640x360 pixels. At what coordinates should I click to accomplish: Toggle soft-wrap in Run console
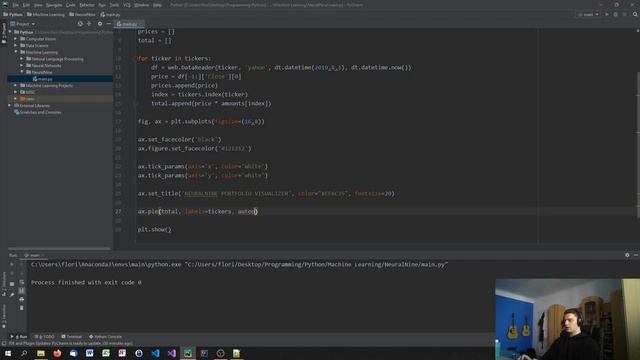pos(22,282)
